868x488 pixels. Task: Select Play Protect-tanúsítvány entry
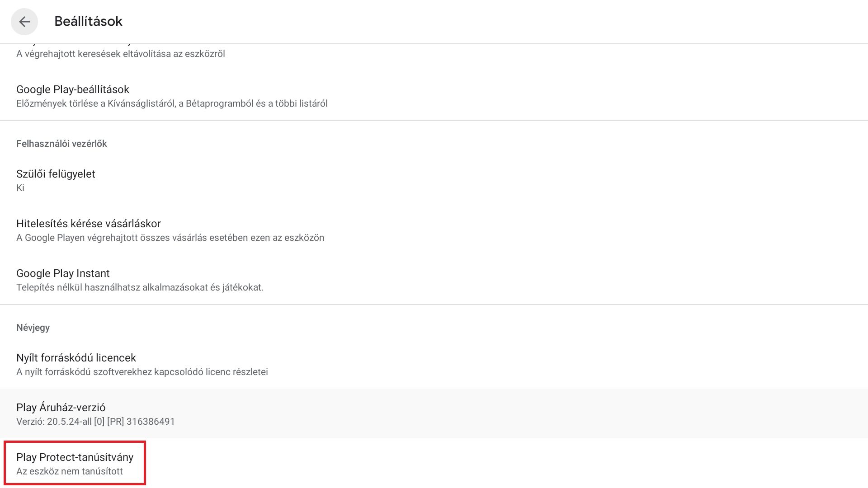75,457
